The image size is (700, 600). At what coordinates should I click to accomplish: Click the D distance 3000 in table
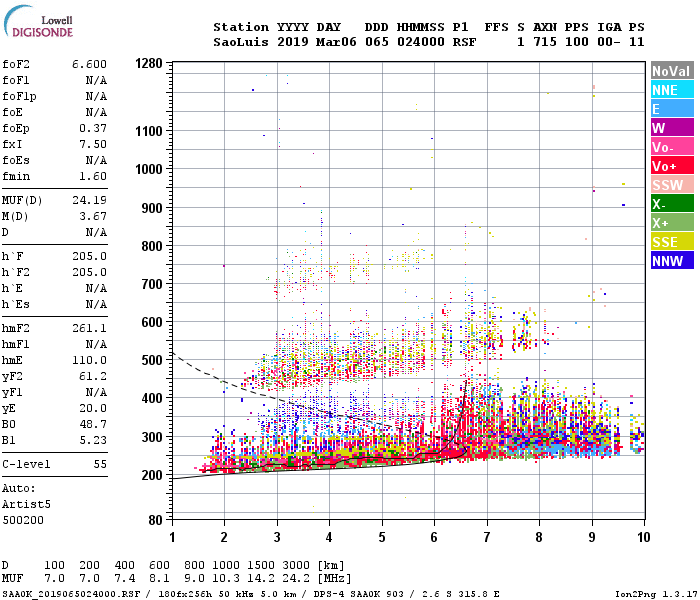296,565
